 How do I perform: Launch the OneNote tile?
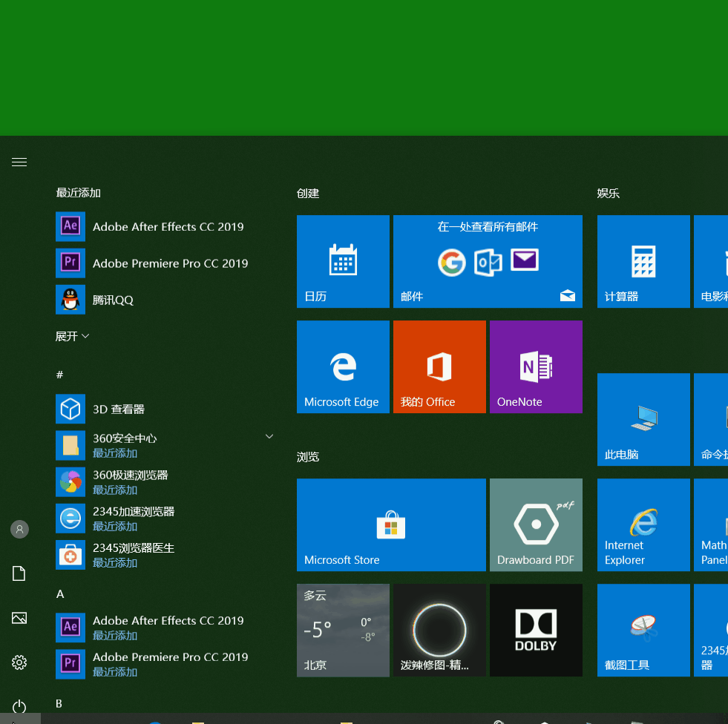pyautogui.click(x=536, y=366)
